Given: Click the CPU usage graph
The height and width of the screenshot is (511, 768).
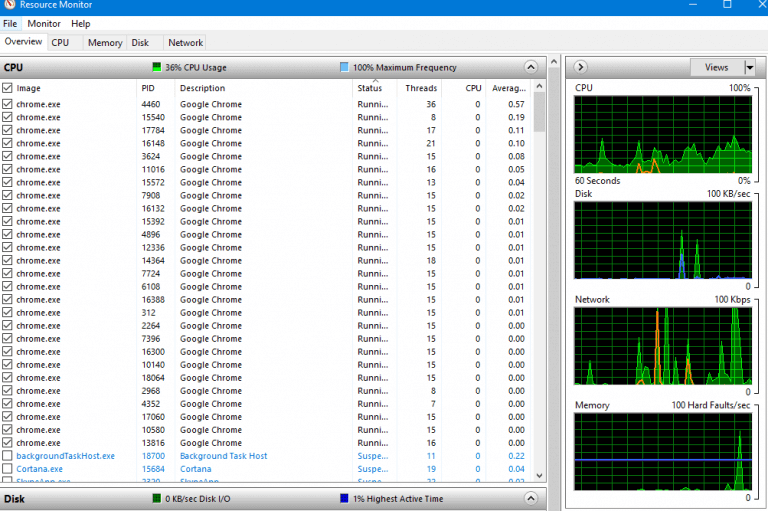Looking at the screenshot, I should [663, 134].
